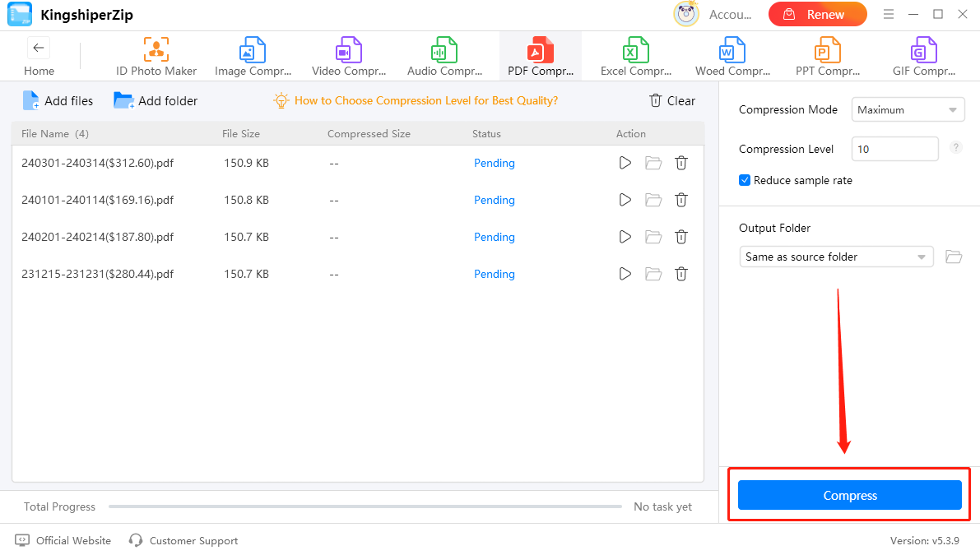Image resolution: width=980 pixels, height=555 pixels.
Task: Expand the Compression Mode dropdown
Action: 908,109
